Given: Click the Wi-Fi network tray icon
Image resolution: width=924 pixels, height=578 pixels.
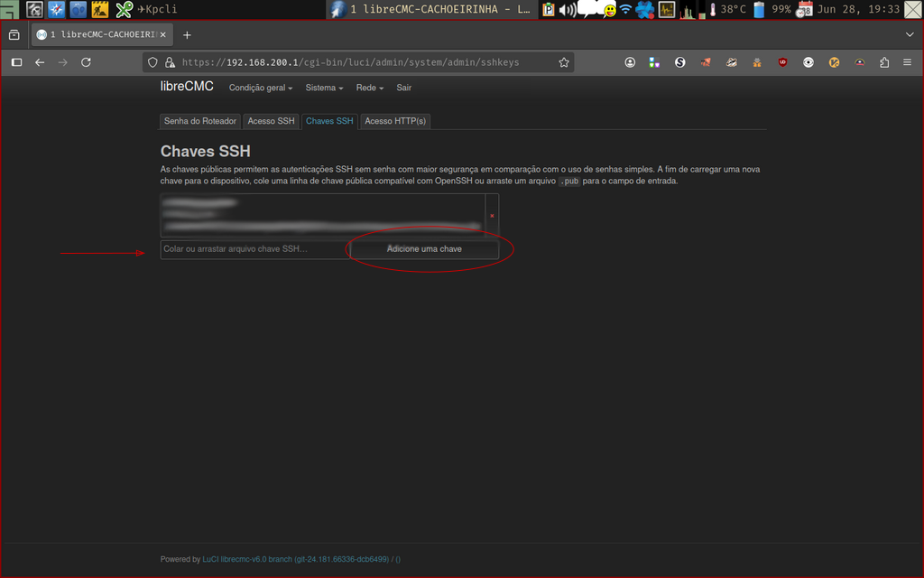Looking at the screenshot, I should 626,10.
